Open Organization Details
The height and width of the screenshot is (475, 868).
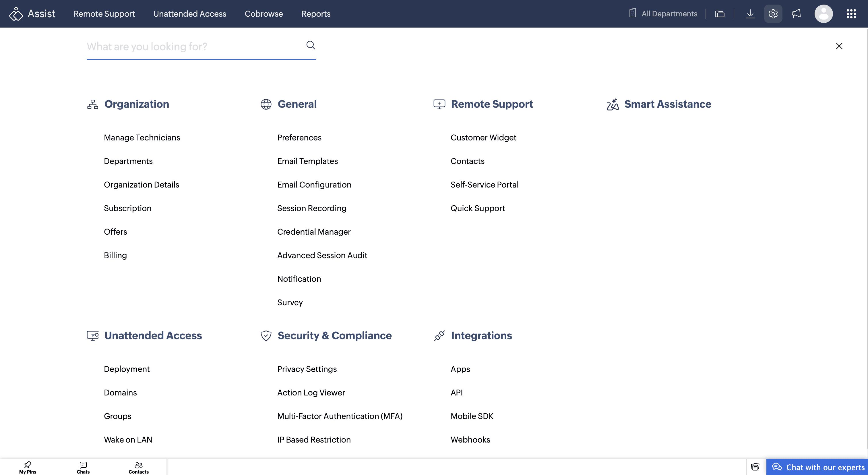click(142, 185)
